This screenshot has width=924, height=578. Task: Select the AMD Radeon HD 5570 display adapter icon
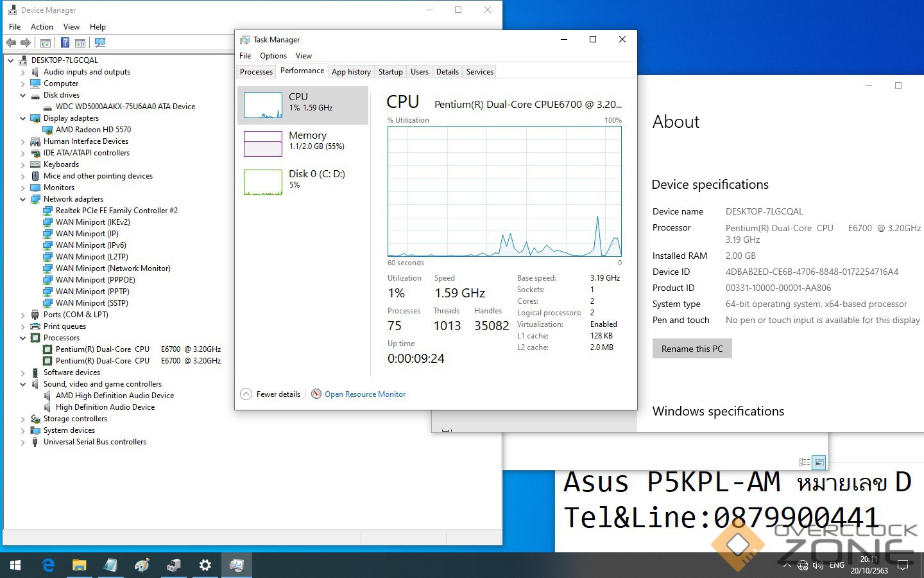(x=47, y=130)
